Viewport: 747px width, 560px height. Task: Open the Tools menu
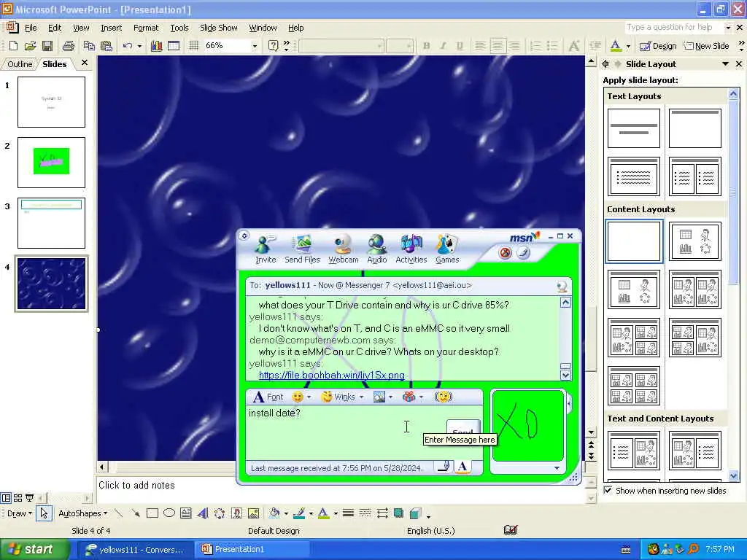coord(179,28)
